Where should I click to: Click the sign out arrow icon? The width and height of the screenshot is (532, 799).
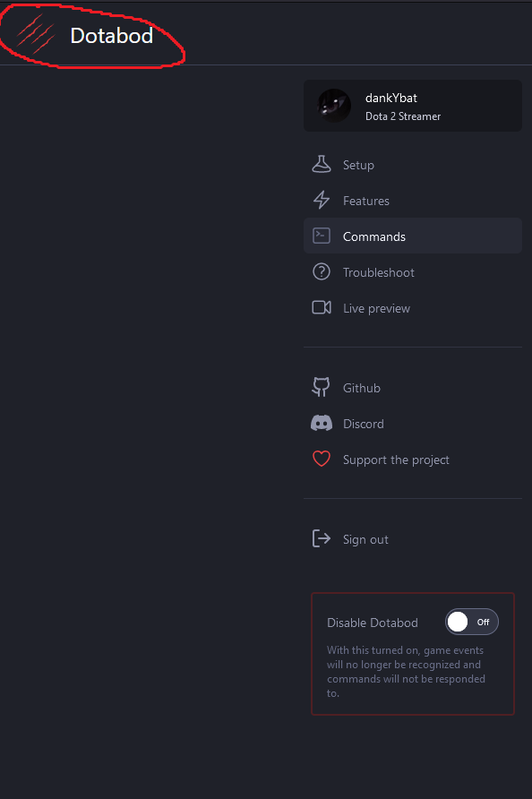pos(322,538)
